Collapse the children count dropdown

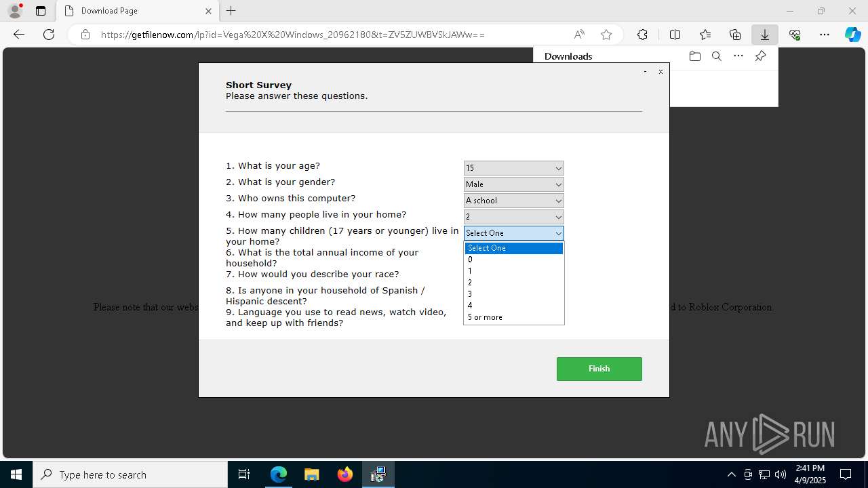pos(514,233)
